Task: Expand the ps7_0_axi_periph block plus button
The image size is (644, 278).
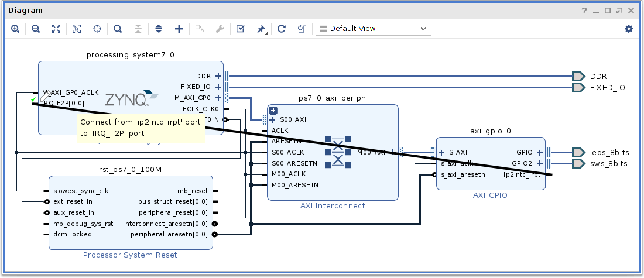Action: (x=273, y=110)
